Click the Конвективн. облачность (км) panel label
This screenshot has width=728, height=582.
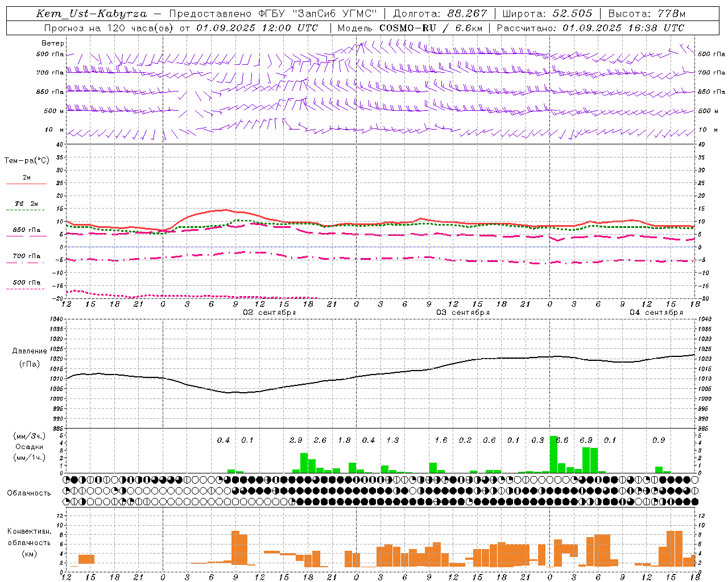coord(29,543)
